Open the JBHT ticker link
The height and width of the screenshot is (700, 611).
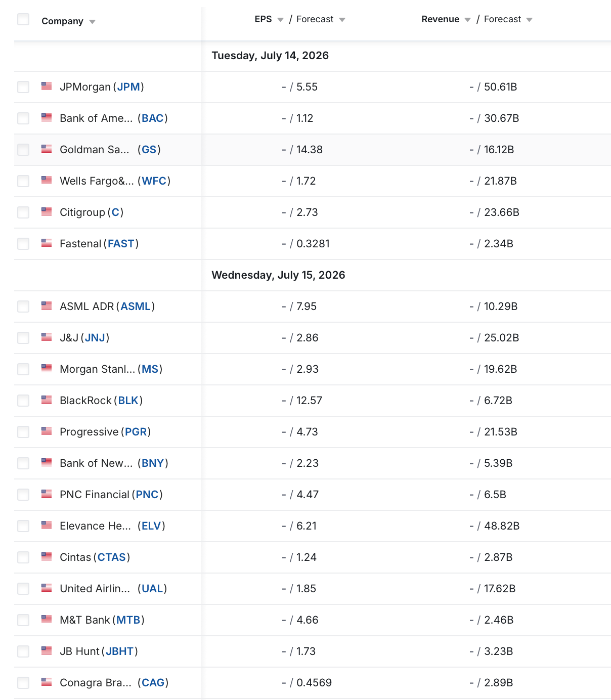[x=120, y=651]
